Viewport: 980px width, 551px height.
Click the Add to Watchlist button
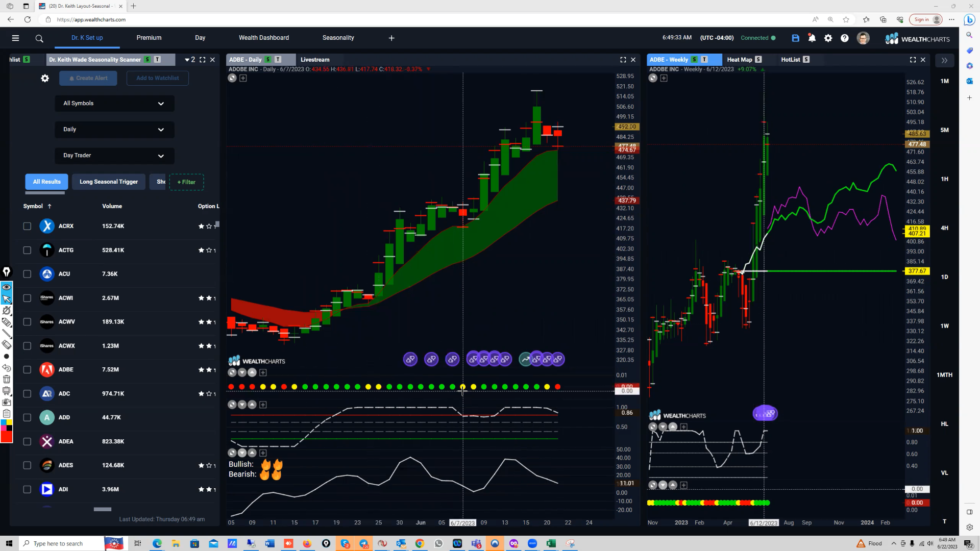point(157,78)
